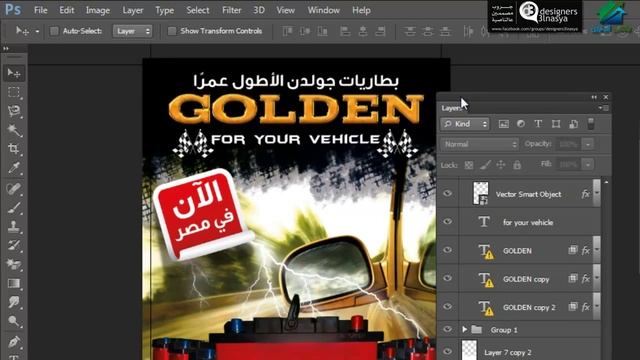Open the Auto-Select Layer dropdown
The height and width of the screenshot is (360, 640).
coord(132,31)
